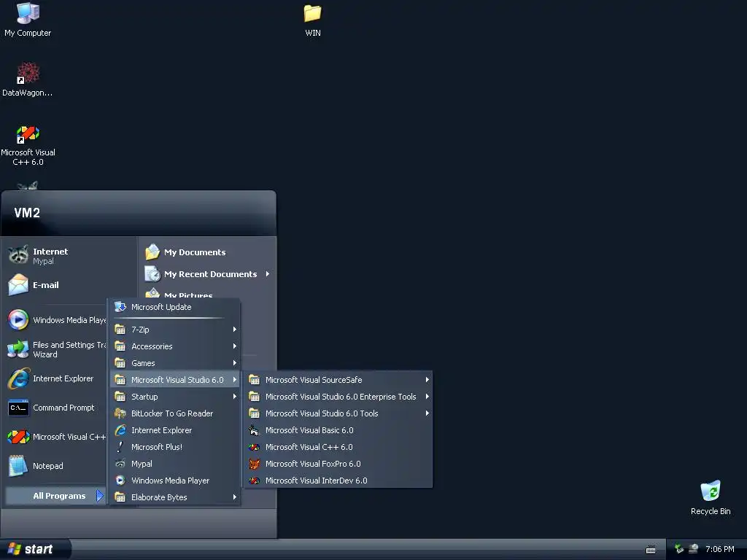Click the All Programs button
The width and height of the screenshot is (747, 560).
pyautogui.click(x=55, y=496)
